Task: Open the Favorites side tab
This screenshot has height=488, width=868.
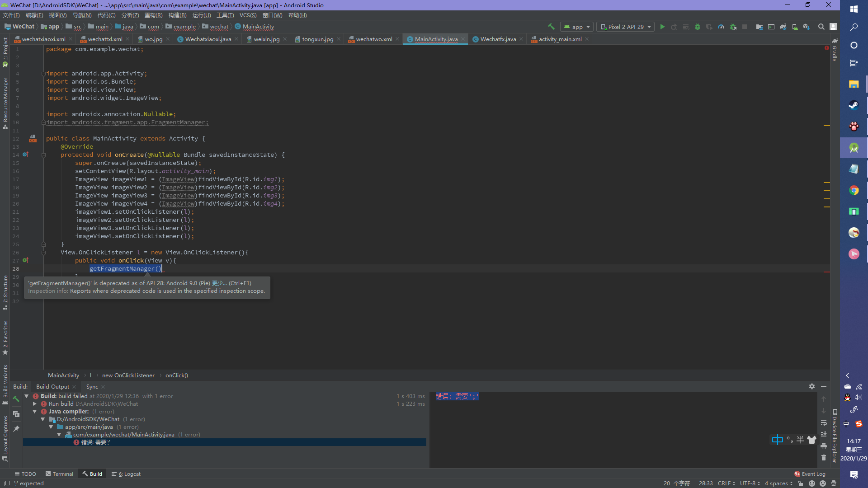Action: point(5,338)
